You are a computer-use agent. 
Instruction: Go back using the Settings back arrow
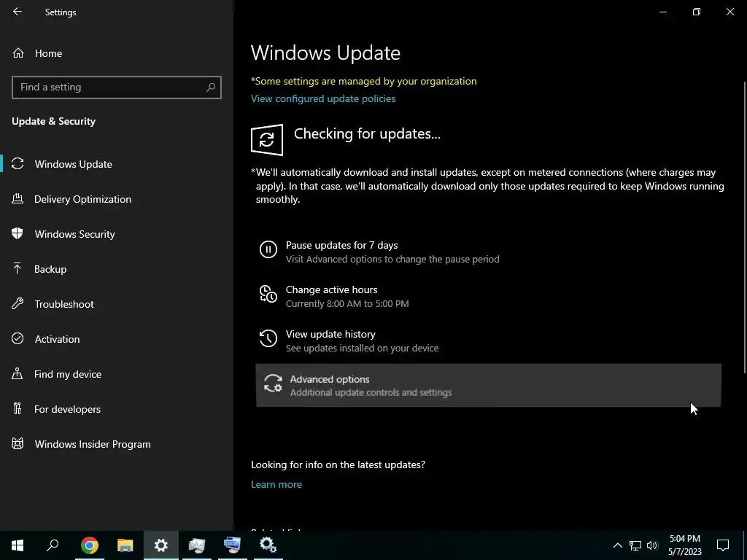pos(18,12)
